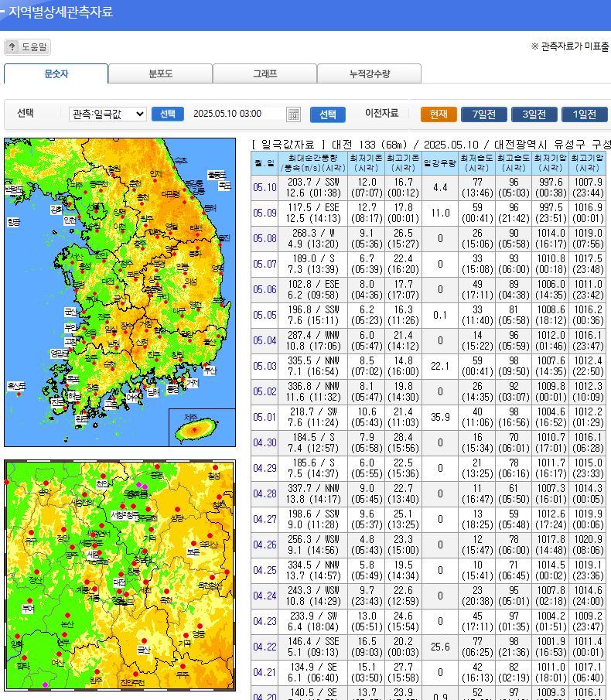The height and width of the screenshot is (700, 611).
Task: Open the 05.04 date link
Action: [x=265, y=340]
